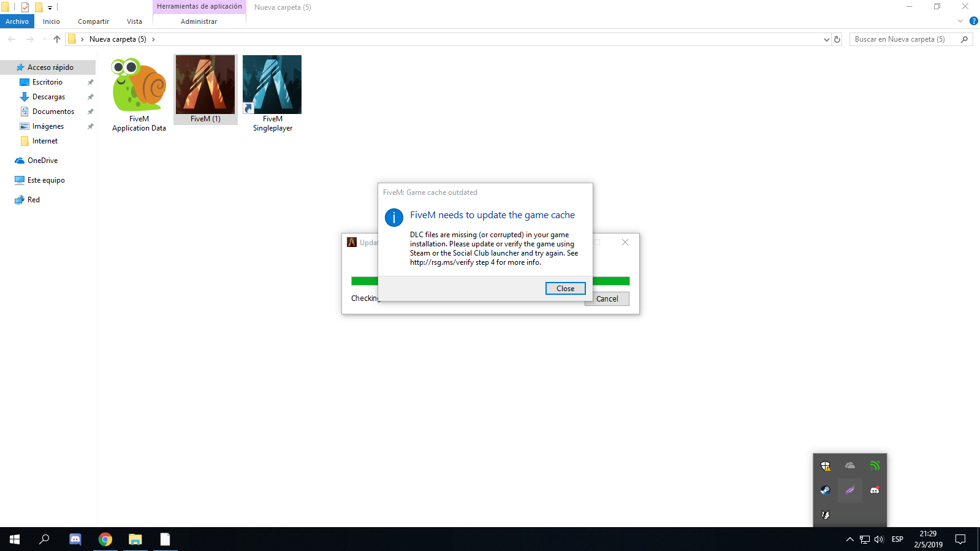980x551 pixels.
Task: Click the Properties quick access icon
Action: point(25,7)
